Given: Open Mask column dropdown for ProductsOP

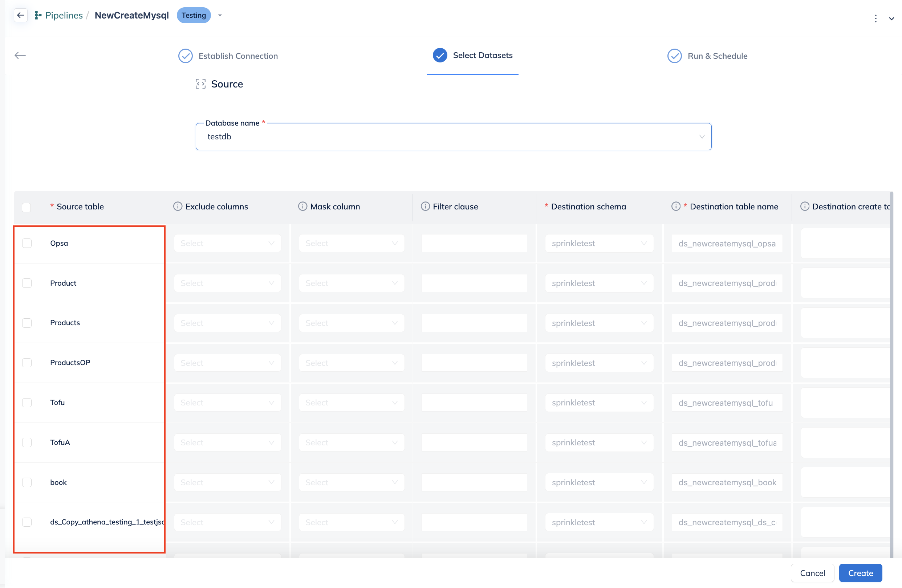Looking at the screenshot, I should coord(352,363).
